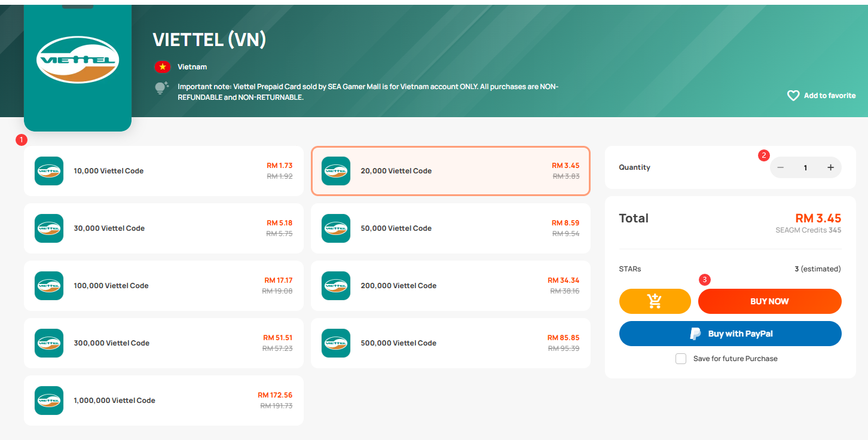
Task: Click the 3 (estimated) stars value
Action: (x=818, y=269)
